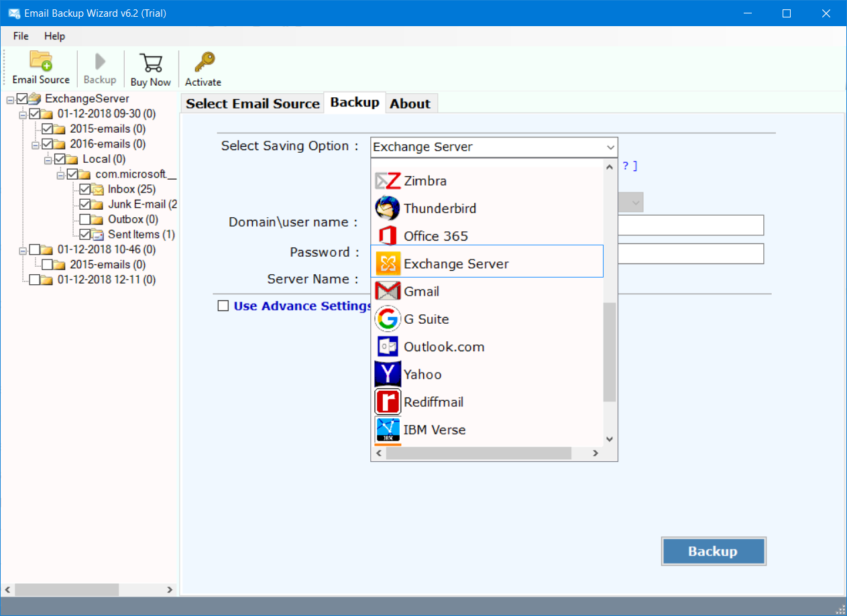Select the Exchange Server icon in the list

tap(388, 263)
